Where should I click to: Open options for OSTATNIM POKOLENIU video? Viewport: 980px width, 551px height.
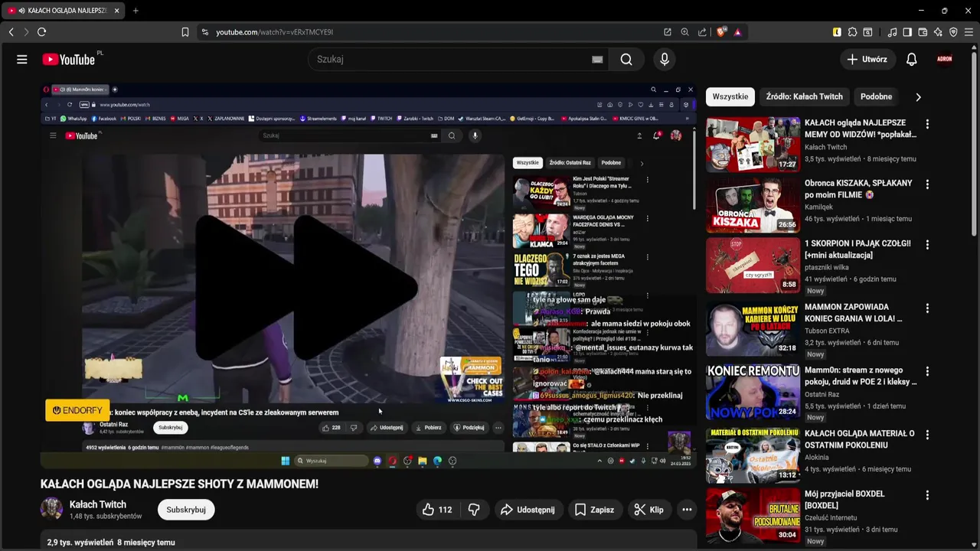pos(927,435)
